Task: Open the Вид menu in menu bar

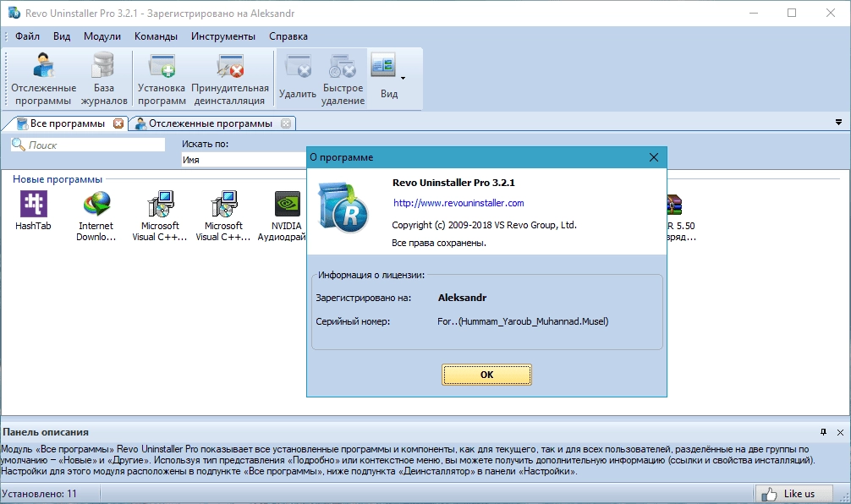Action: click(x=62, y=36)
